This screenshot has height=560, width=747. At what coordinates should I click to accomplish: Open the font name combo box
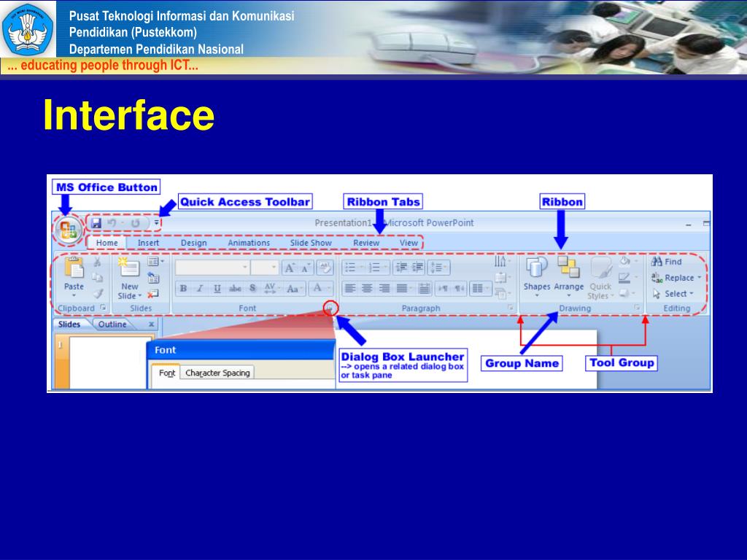pos(212,267)
